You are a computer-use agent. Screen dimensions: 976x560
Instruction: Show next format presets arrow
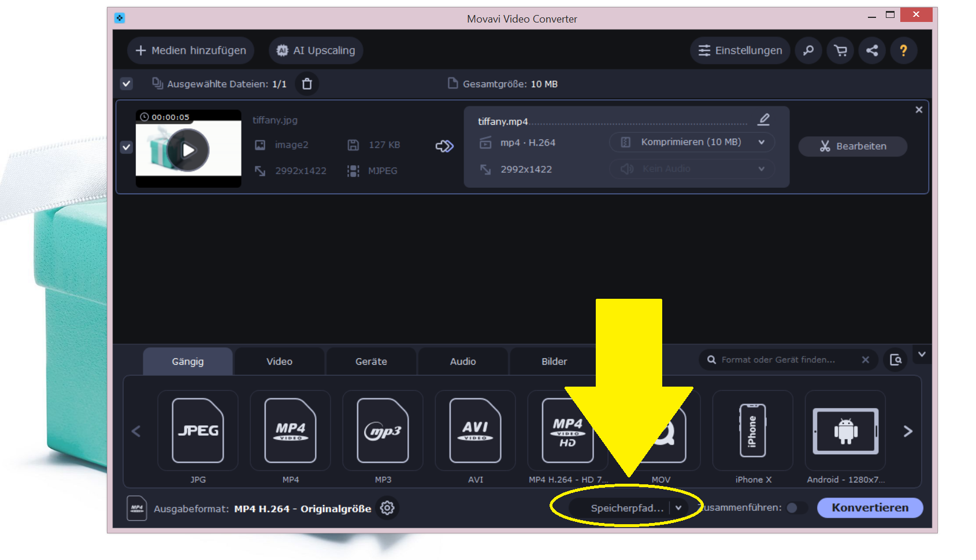[908, 431]
